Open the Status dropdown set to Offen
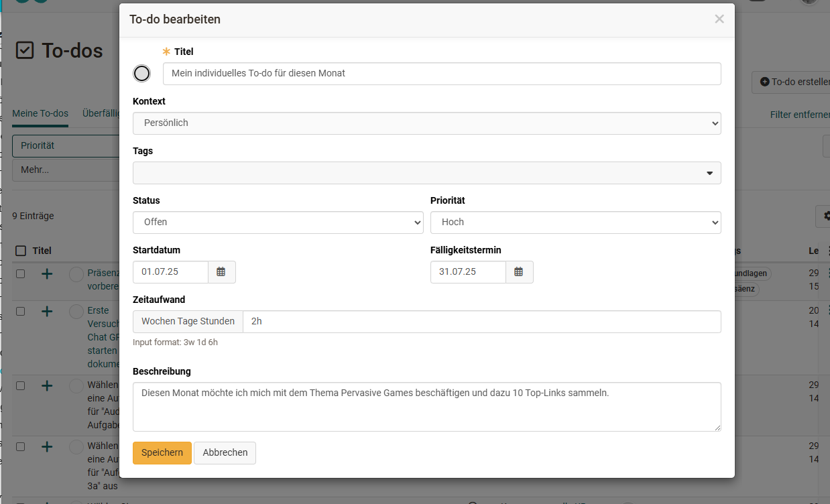The image size is (830, 504). [x=278, y=223]
